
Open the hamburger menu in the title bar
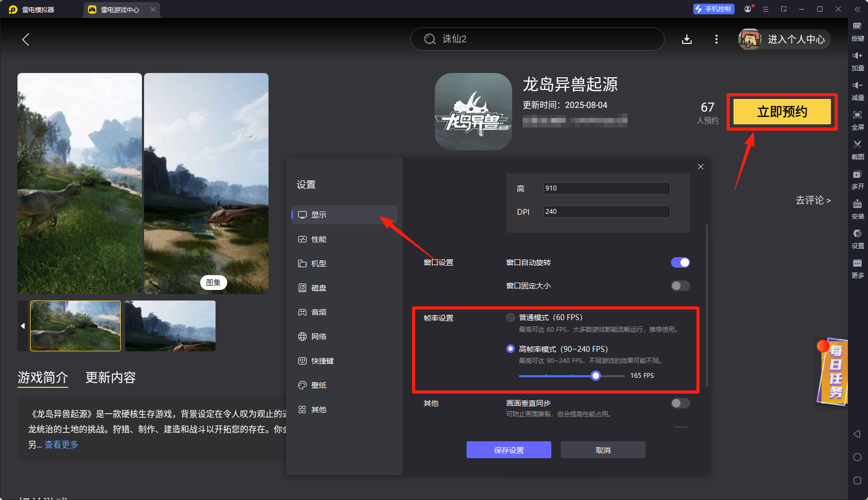point(766,9)
